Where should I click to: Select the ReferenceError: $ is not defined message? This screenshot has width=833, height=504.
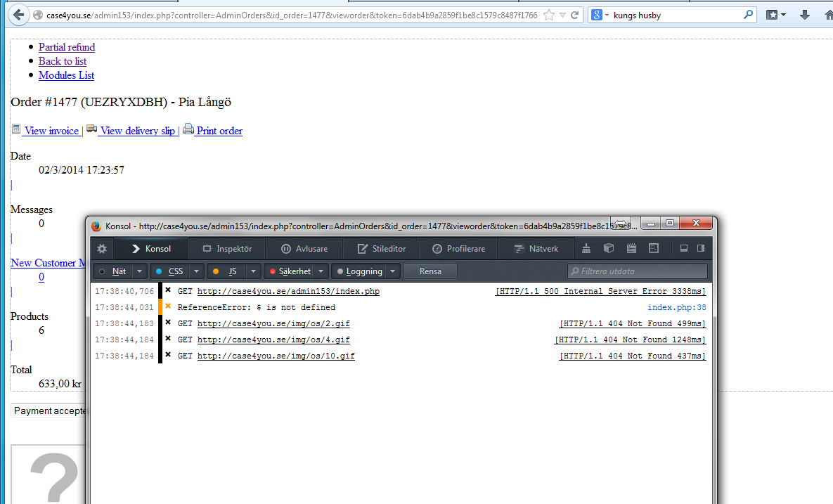[x=256, y=307]
